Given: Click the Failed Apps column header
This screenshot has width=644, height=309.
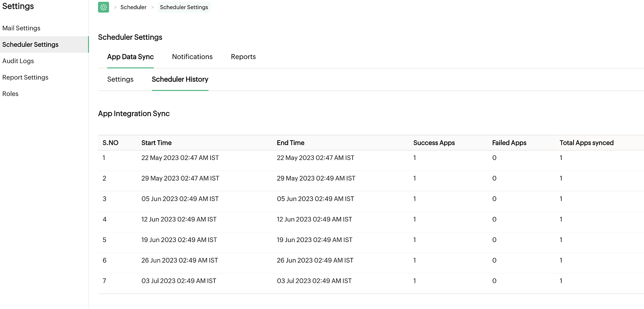Looking at the screenshot, I should coord(509,143).
